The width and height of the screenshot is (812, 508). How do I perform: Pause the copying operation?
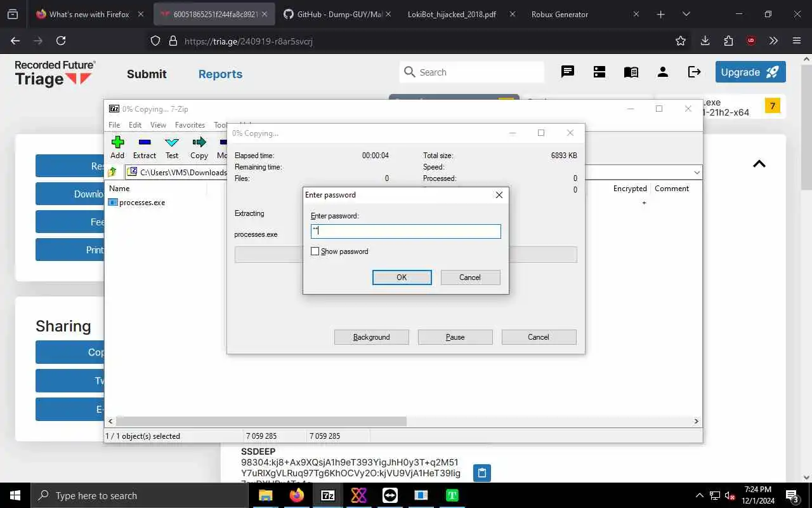455,337
